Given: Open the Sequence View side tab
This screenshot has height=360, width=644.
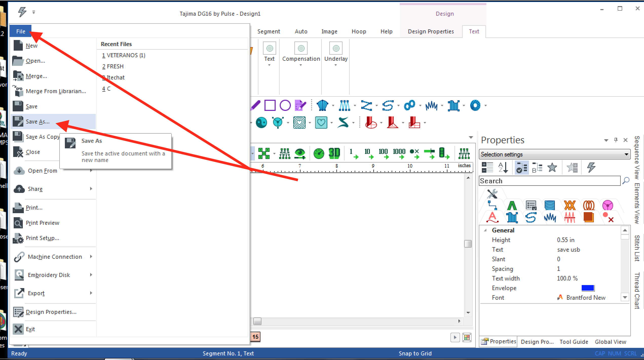Looking at the screenshot, I should 637,157.
